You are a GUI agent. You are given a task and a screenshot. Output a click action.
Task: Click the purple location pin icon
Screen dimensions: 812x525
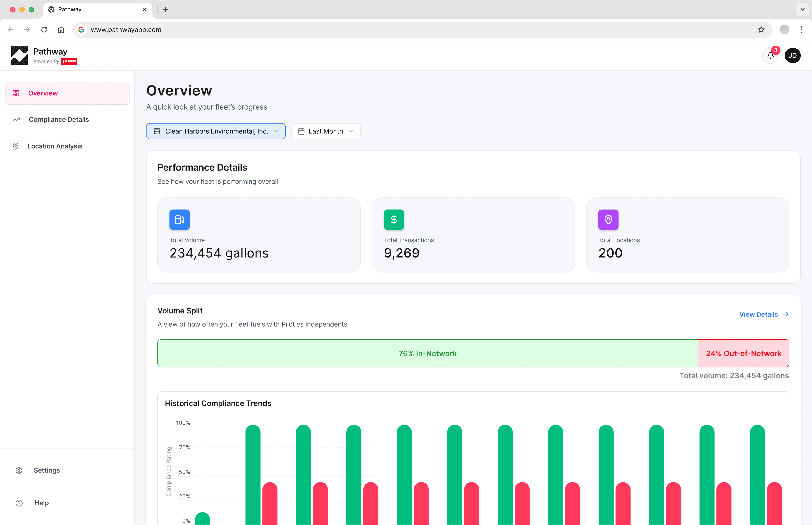[608, 219]
